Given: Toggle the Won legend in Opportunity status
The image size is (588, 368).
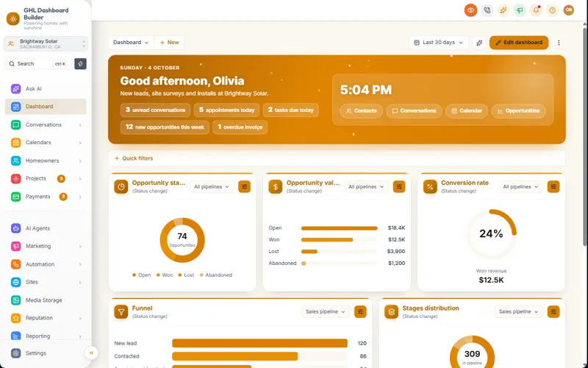Looking at the screenshot, I should (x=165, y=275).
